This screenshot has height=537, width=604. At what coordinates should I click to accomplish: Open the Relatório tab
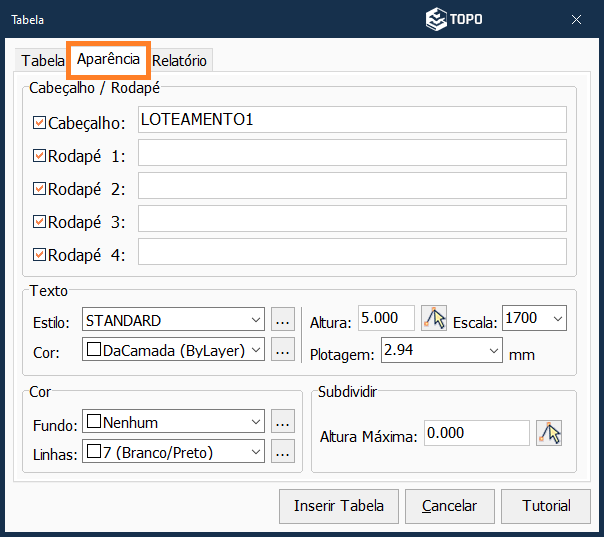[x=180, y=60]
